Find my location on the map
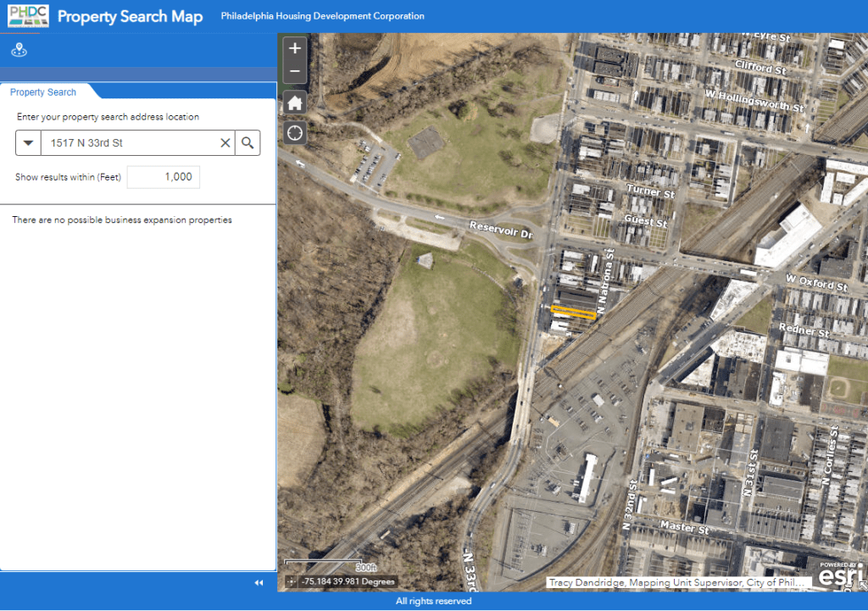Image resolution: width=868 pixels, height=611 pixels. pyautogui.click(x=295, y=133)
